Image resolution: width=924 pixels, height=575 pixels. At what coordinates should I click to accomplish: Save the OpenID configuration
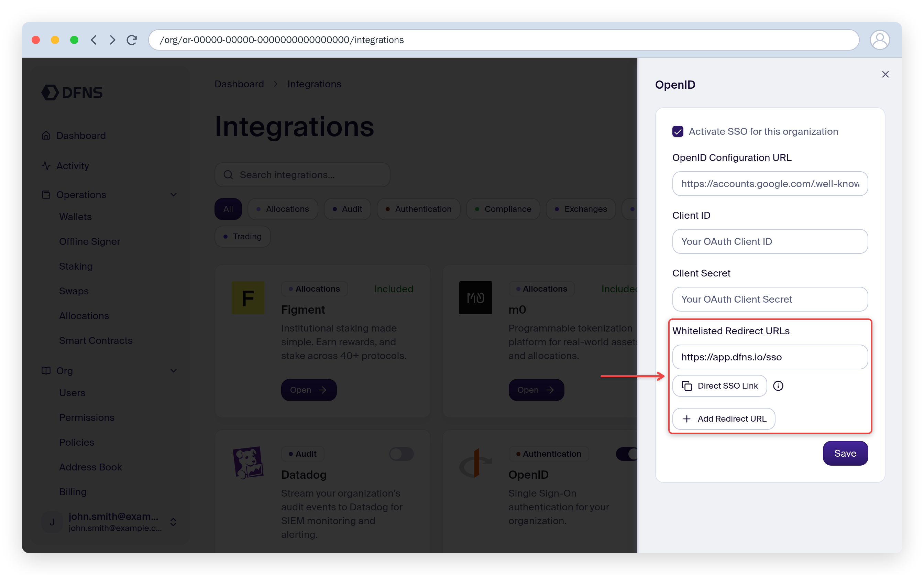click(x=845, y=453)
